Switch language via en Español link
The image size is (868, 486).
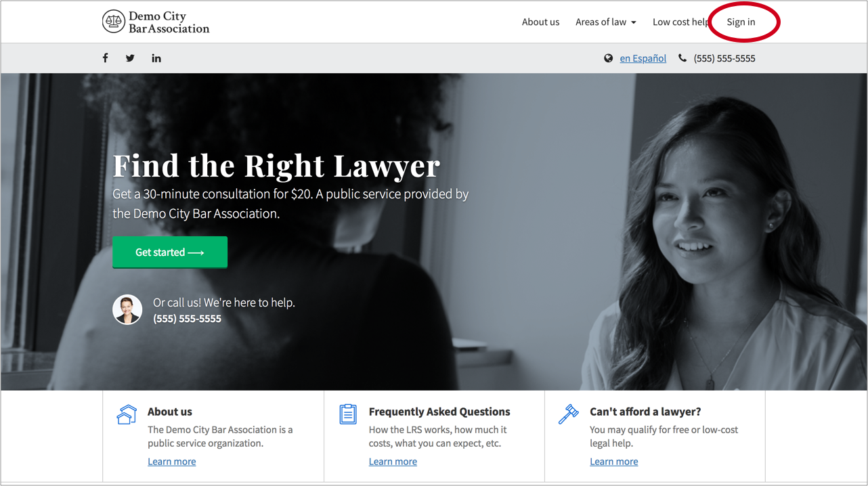643,58
